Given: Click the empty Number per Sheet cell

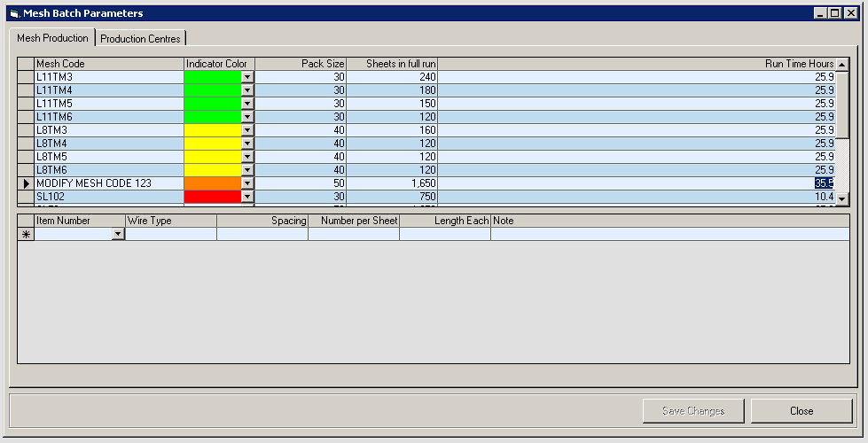Looking at the screenshot, I should 354,234.
